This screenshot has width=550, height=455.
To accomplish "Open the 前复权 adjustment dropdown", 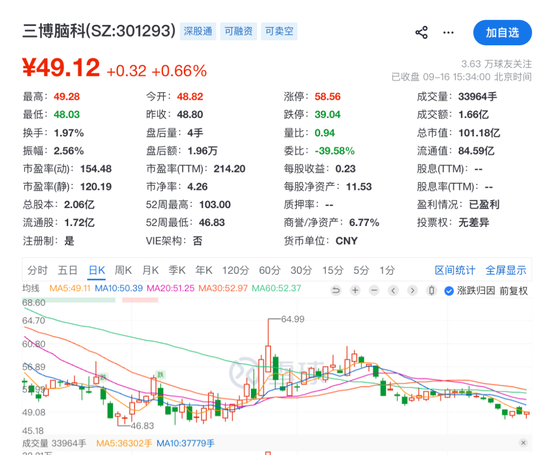I will (514, 291).
